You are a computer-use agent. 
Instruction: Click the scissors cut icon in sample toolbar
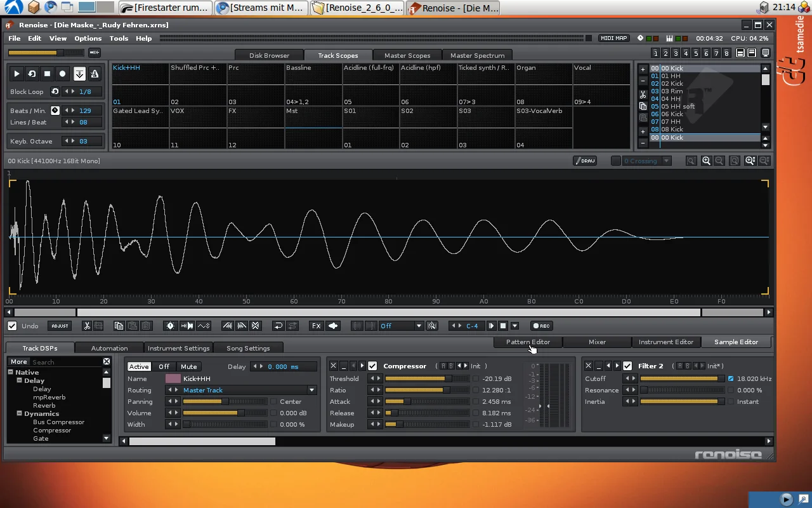87,326
